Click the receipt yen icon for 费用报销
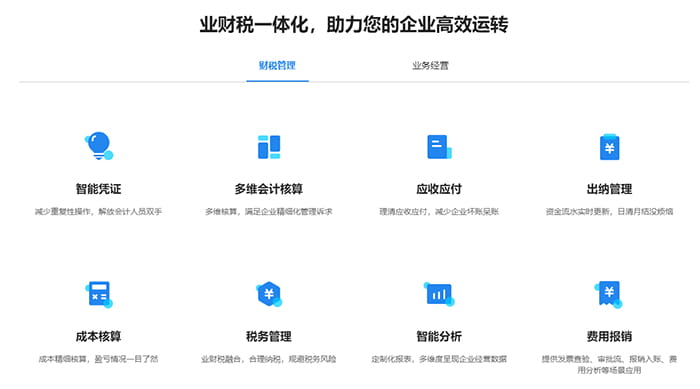700x389 pixels. tap(609, 294)
